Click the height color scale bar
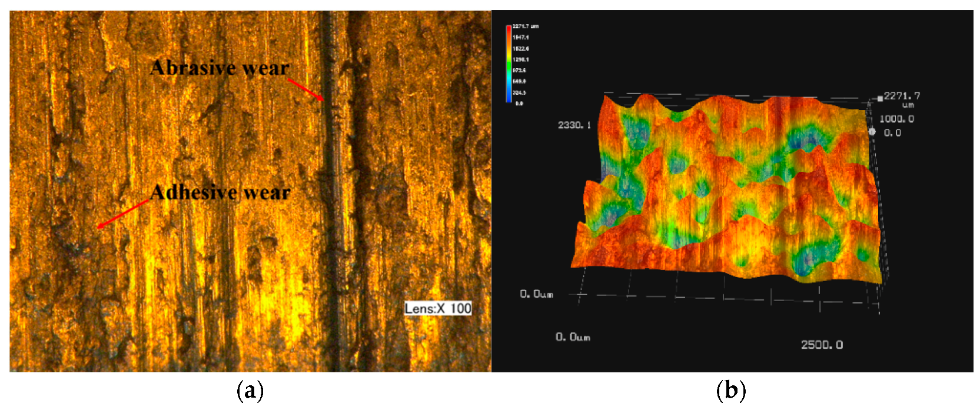This screenshot has height=420, width=980. pos(509,64)
